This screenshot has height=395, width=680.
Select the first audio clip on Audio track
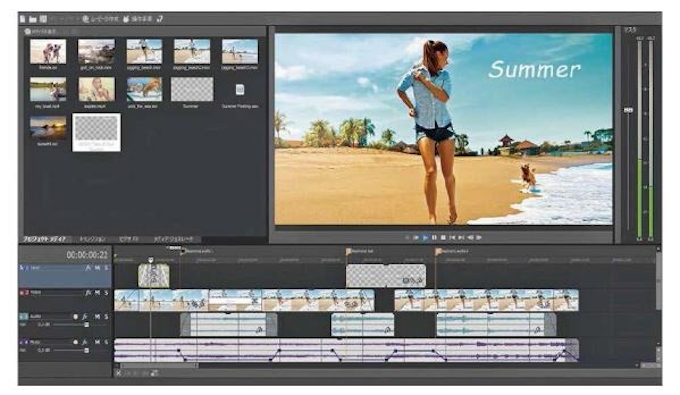229,325
